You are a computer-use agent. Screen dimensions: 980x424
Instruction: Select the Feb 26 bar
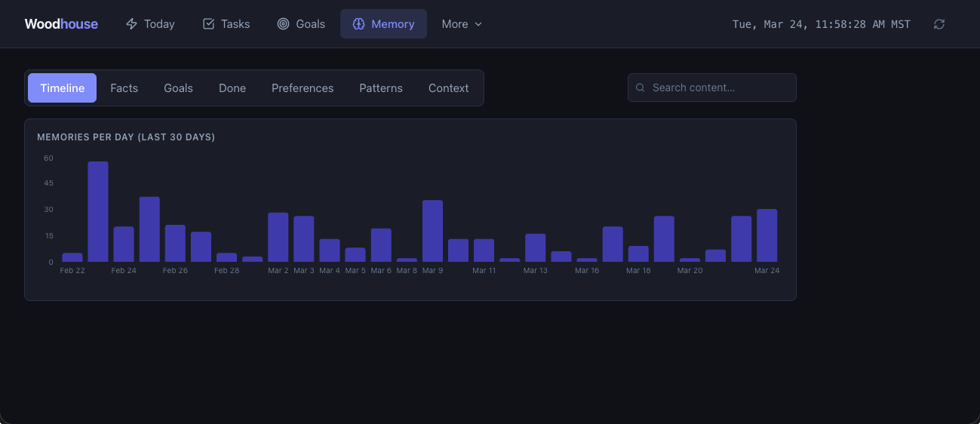175,244
